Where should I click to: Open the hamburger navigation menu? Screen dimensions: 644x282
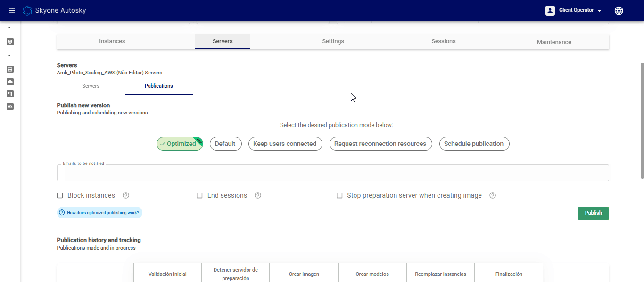point(12,10)
